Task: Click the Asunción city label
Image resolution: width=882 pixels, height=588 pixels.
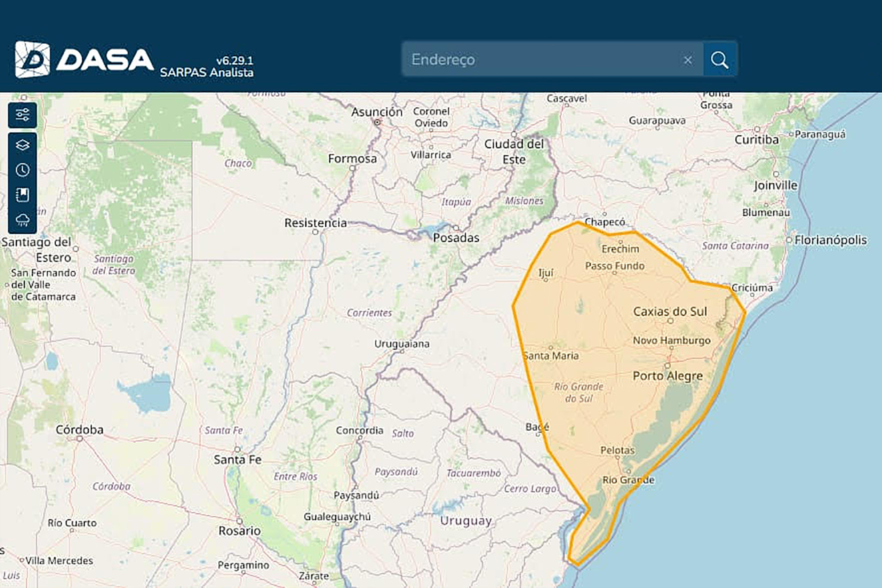Action: (x=376, y=112)
